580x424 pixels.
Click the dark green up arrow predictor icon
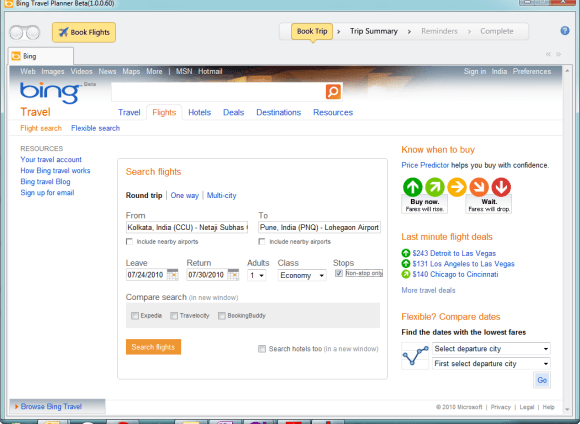[412, 187]
